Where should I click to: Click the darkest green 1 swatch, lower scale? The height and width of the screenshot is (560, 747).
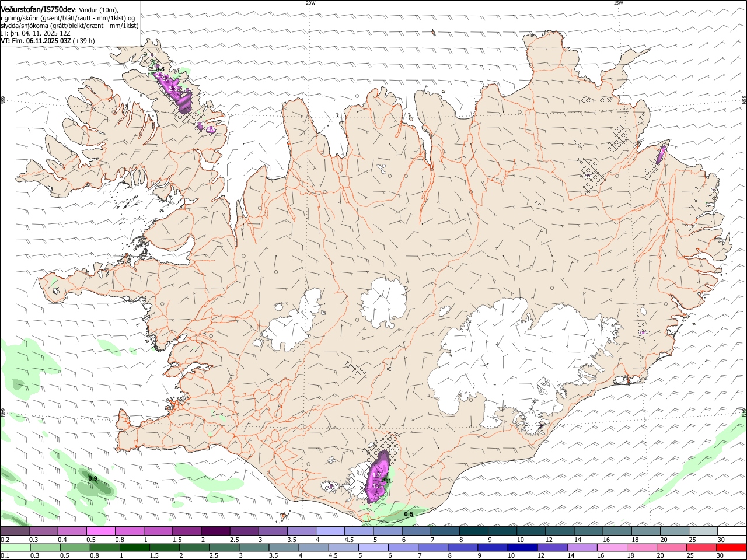134,547
